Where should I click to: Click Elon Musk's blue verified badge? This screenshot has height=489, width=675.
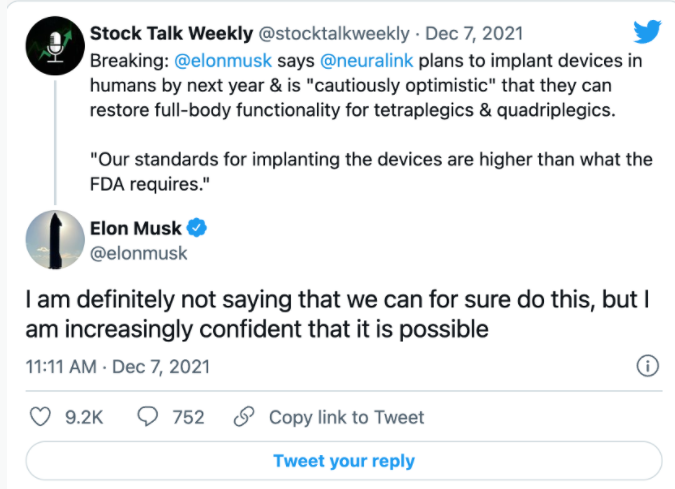click(198, 229)
